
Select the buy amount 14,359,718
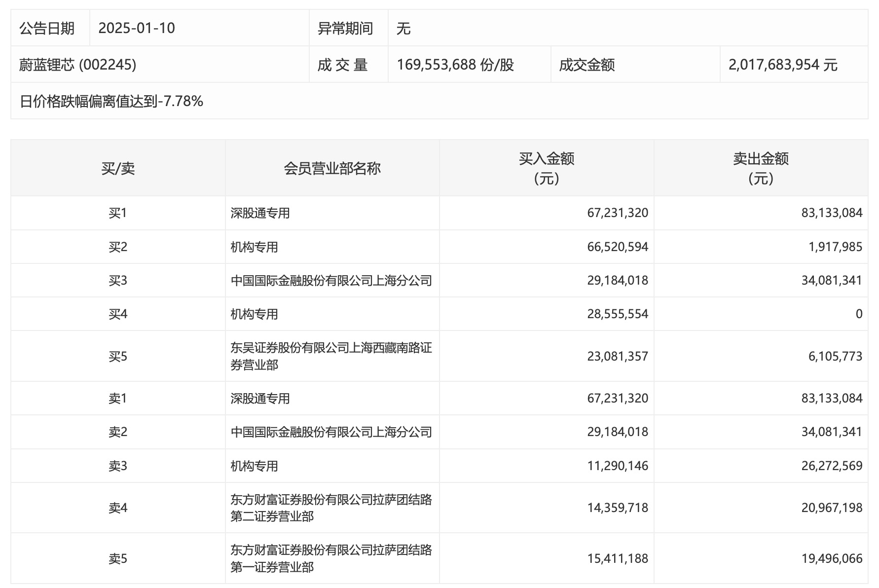point(618,508)
